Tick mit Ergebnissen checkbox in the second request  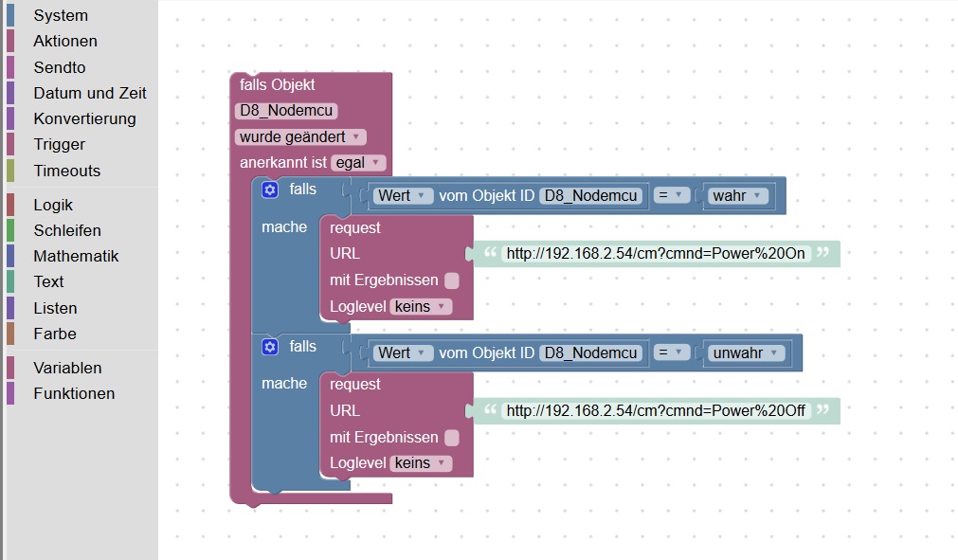click(451, 437)
